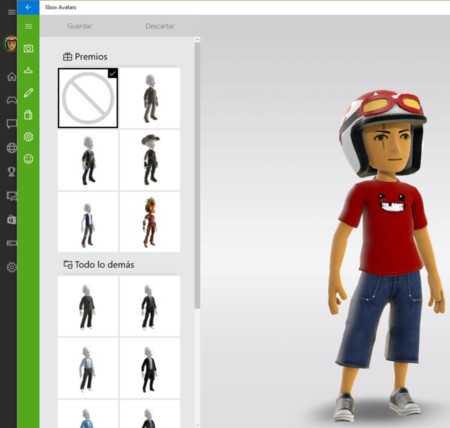
Task: Pick the white shirt and tie outfit
Action: coord(88,222)
